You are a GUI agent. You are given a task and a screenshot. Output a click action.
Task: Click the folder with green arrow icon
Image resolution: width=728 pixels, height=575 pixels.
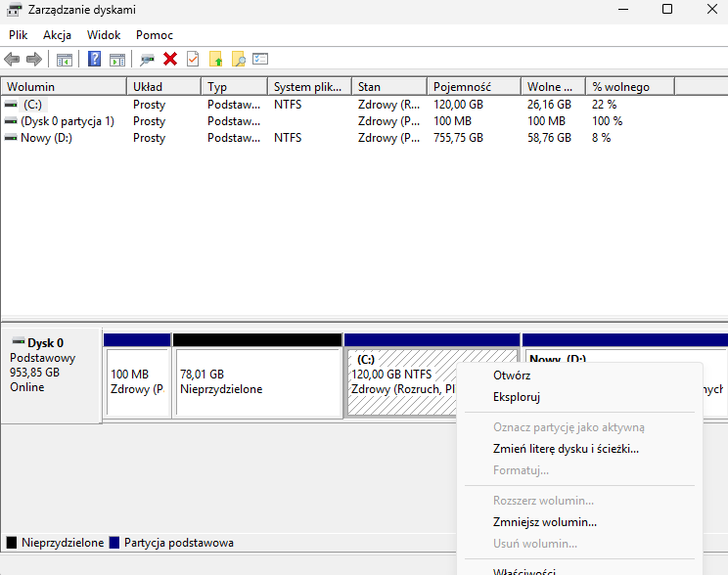click(215, 59)
